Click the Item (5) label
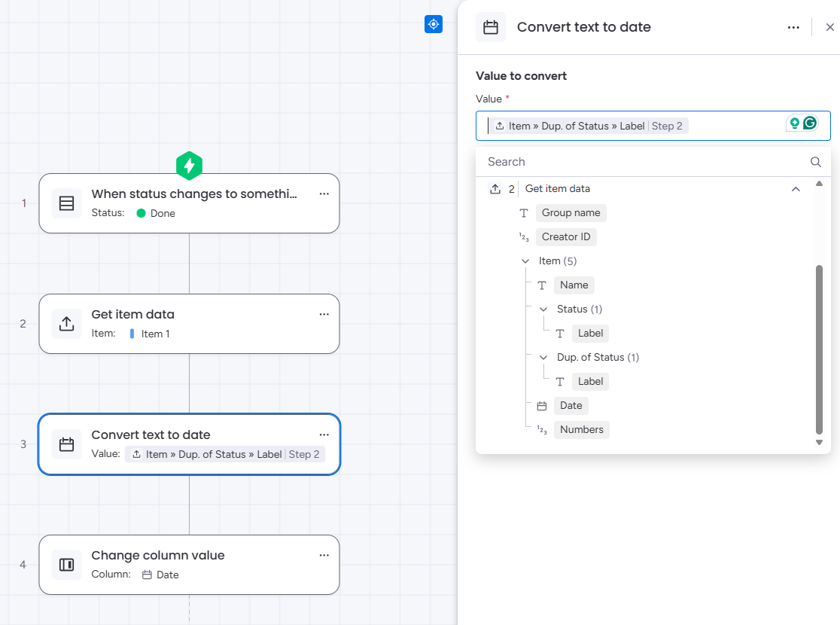840x625 pixels. pos(558,261)
